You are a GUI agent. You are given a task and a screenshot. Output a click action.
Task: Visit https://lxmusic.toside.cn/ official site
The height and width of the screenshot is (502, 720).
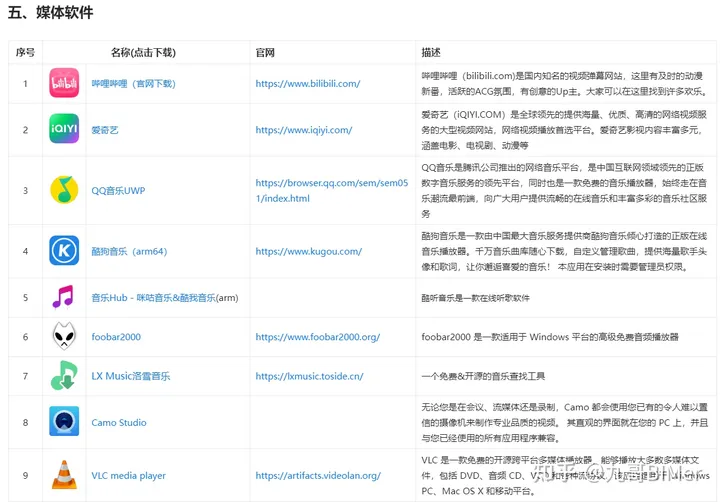(309, 376)
